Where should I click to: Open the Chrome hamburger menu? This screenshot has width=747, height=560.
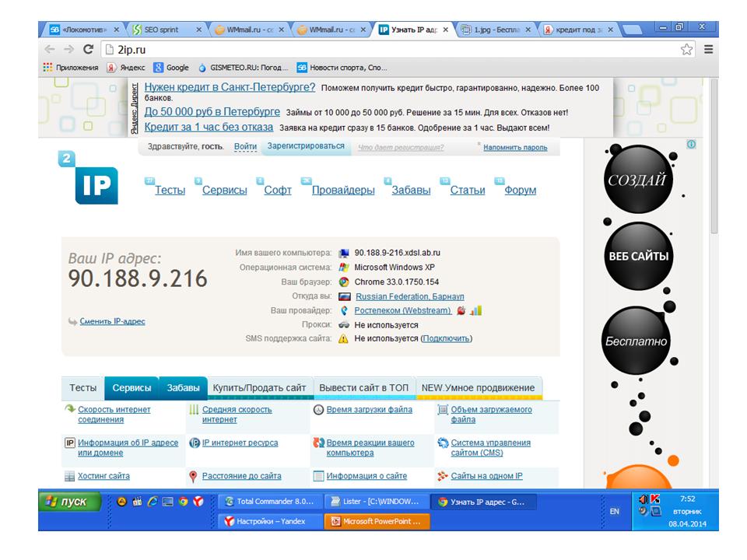(x=708, y=50)
